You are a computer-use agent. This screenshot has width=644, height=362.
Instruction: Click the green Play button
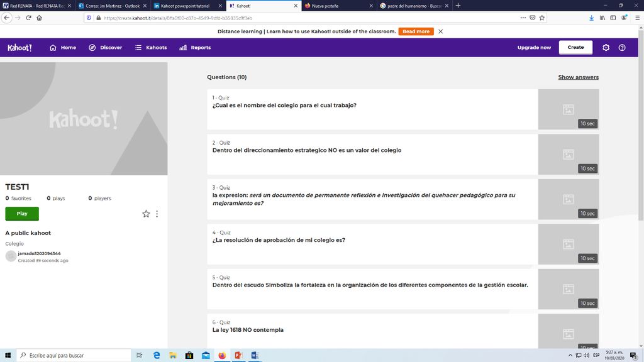point(22,214)
